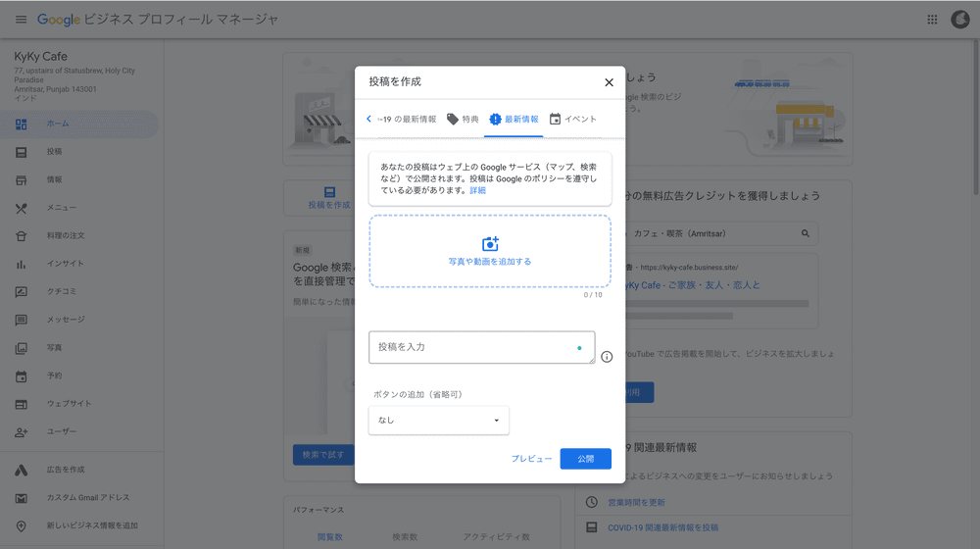Open インサイト in sidebar
The height and width of the screenshot is (549, 980).
[x=65, y=264]
